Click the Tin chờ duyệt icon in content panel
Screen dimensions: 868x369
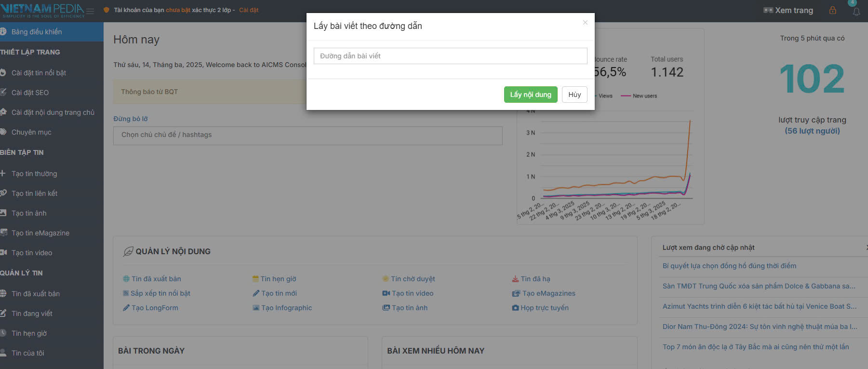386,279
